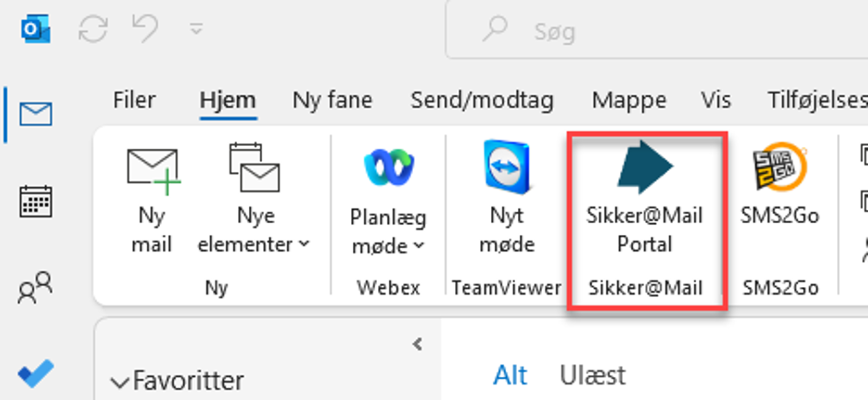Open the Mappe ribbon tab
Image resolution: width=868 pixels, height=400 pixels.
tap(629, 100)
